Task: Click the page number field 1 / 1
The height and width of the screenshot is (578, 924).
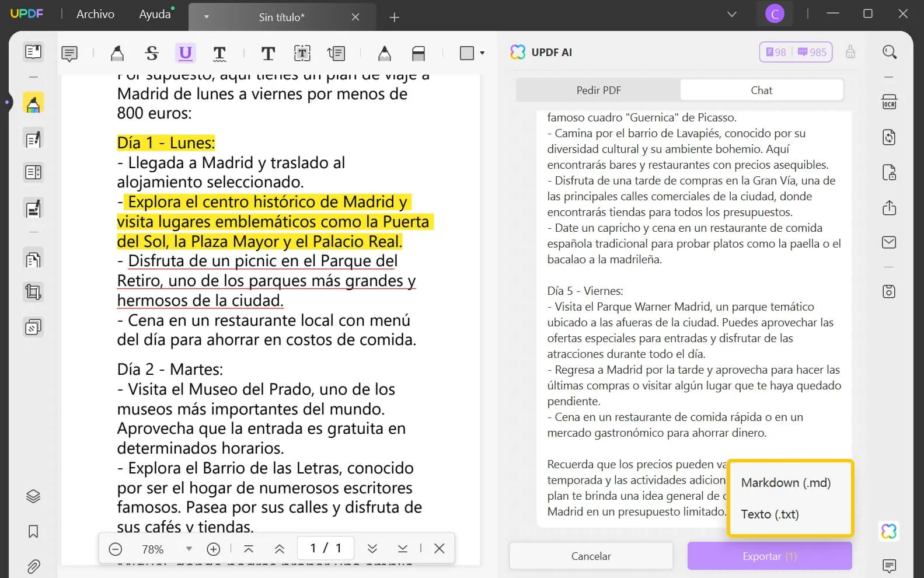Action: point(326,548)
